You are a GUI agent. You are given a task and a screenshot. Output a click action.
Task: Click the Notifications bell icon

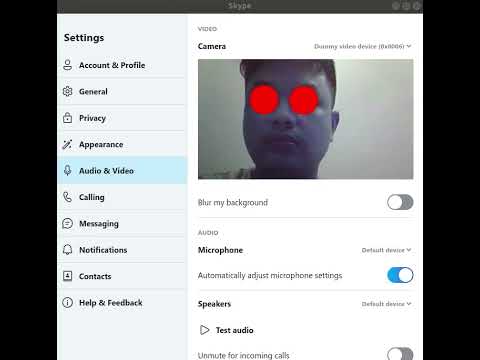click(68, 250)
